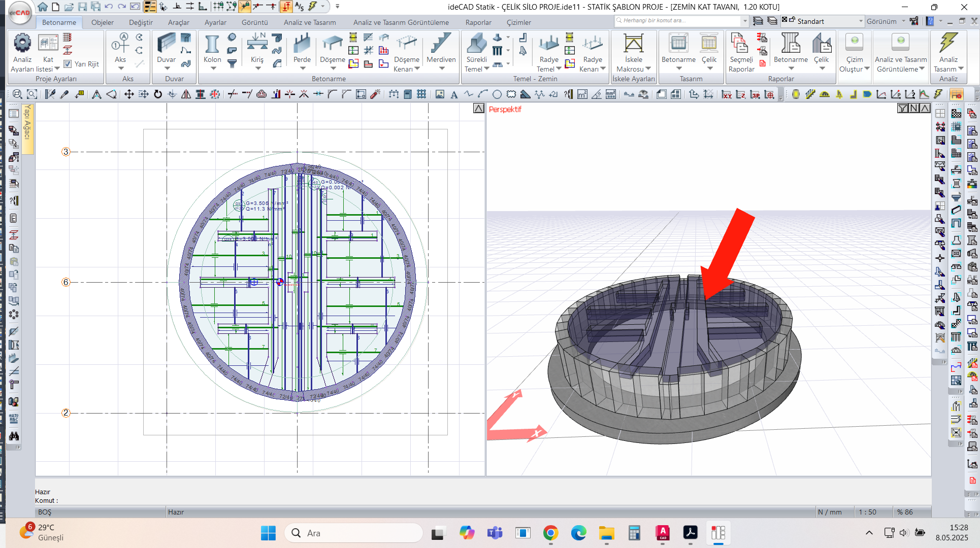980x548 pixels.
Task: Click axis label 6 in plan view
Action: click(66, 282)
